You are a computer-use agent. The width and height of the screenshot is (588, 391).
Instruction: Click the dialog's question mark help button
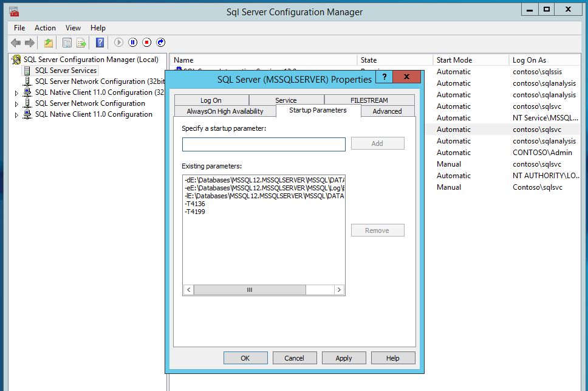point(385,77)
